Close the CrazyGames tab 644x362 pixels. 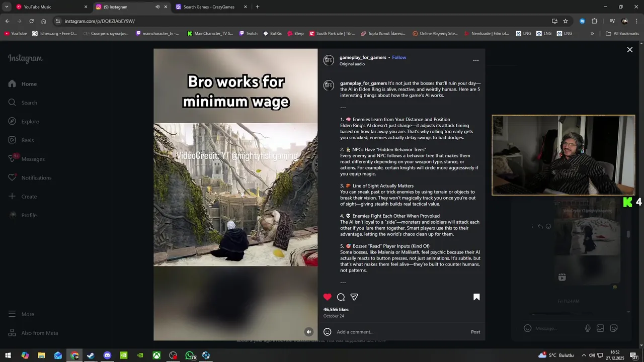246,7
